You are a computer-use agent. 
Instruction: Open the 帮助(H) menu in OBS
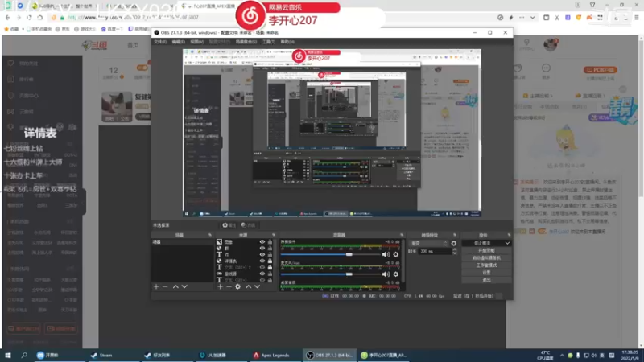click(287, 42)
